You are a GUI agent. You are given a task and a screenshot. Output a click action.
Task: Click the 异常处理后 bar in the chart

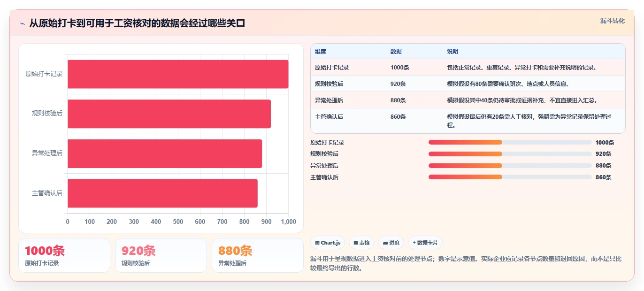point(165,153)
